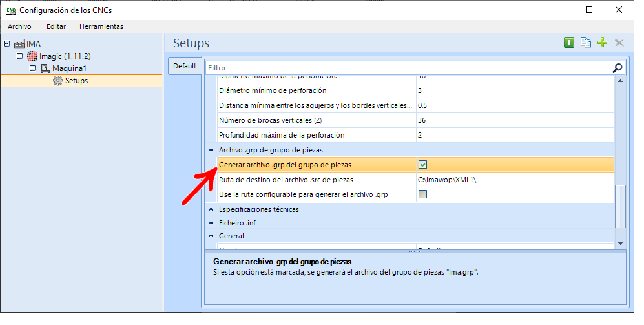This screenshot has height=325, width=644.
Task: Toggle the General section chevron
Action: (211, 236)
